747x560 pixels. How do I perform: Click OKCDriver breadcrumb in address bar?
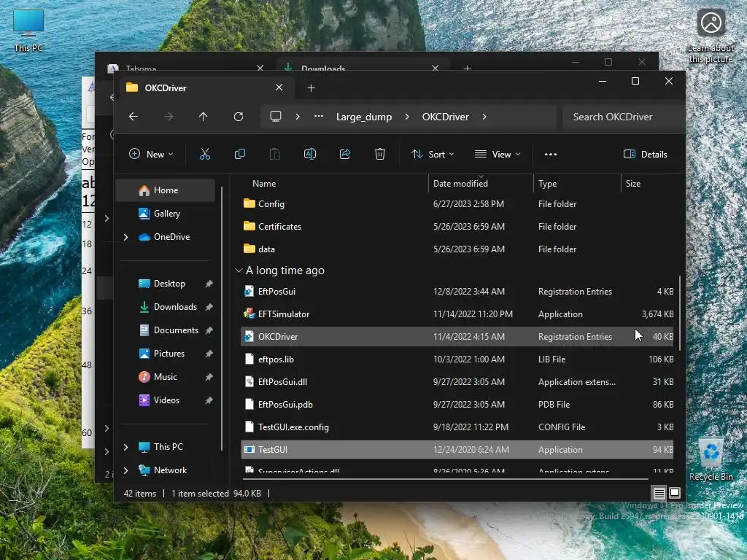click(x=446, y=117)
